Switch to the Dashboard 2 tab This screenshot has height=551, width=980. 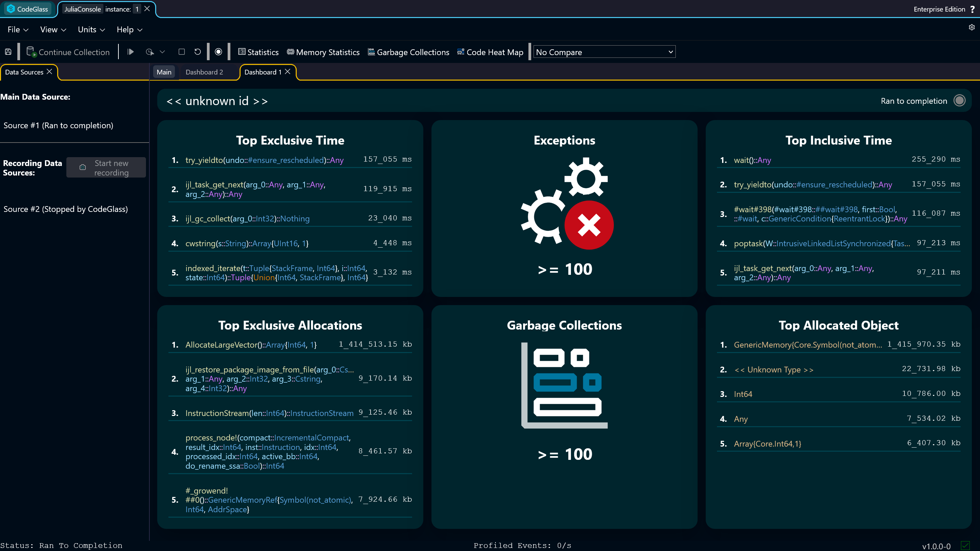[204, 72]
